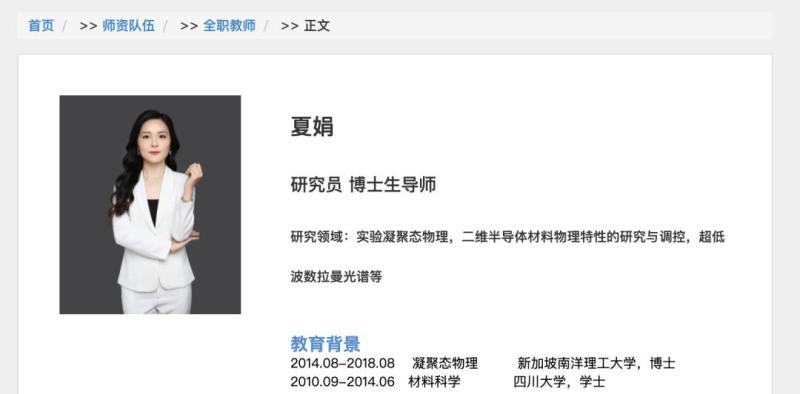
Task: Open the 首页 breadcrumb link
Action: [x=41, y=26]
